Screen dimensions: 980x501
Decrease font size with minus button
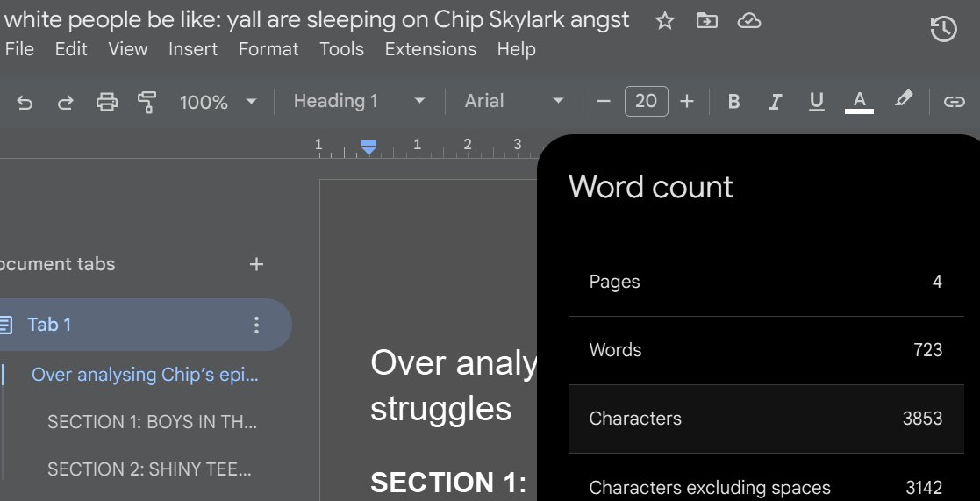[603, 101]
